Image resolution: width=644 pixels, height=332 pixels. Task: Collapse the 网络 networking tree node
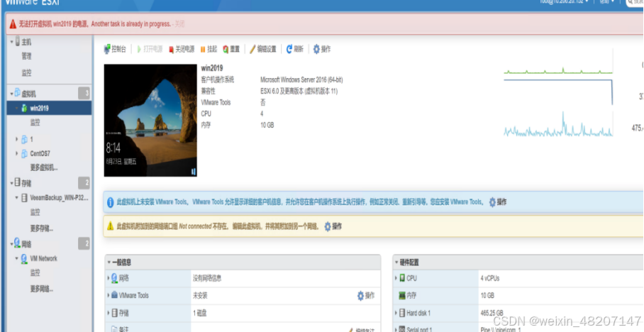click(x=11, y=244)
